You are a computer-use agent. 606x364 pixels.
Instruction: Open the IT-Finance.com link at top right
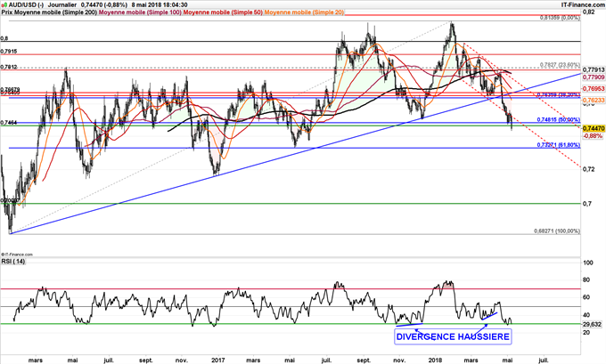(583, 5)
